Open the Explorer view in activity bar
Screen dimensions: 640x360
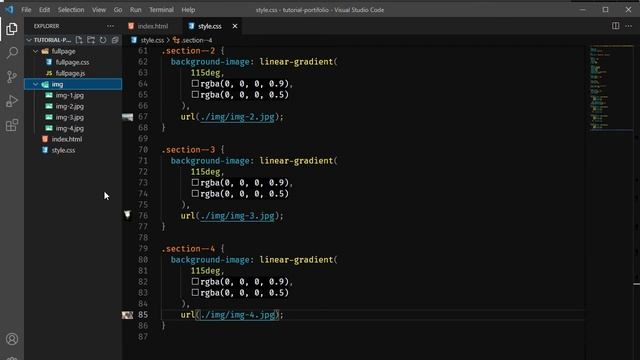click(12, 29)
